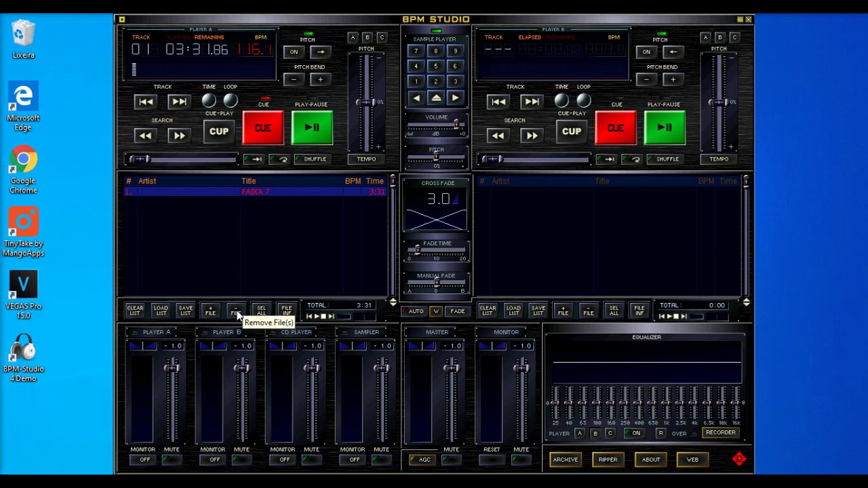Image resolution: width=868 pixels, height=488 pixels.
Task: Toggle the TIME knob on Player A
Action: [209, 101]
